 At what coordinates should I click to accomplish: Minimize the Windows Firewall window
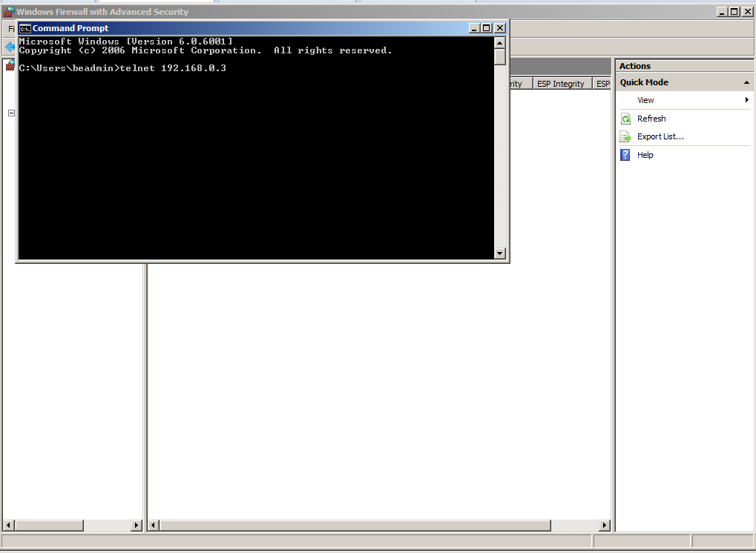tap(722, 12)
